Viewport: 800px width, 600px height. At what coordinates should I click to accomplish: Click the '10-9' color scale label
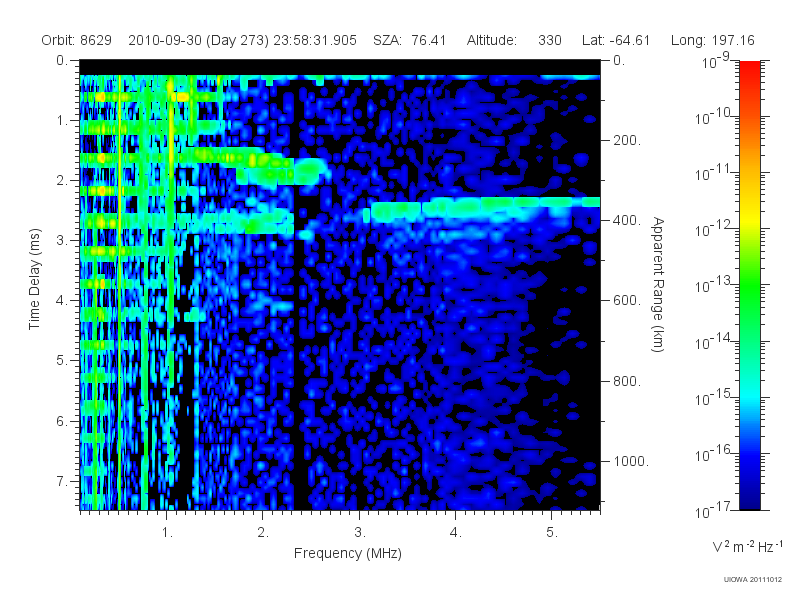click(716, 61)
